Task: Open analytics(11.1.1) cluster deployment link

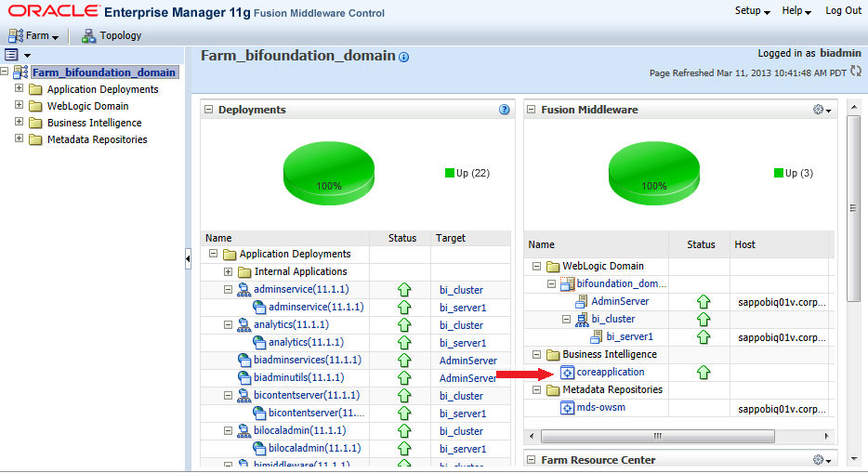Action: [x=291, y=324]
